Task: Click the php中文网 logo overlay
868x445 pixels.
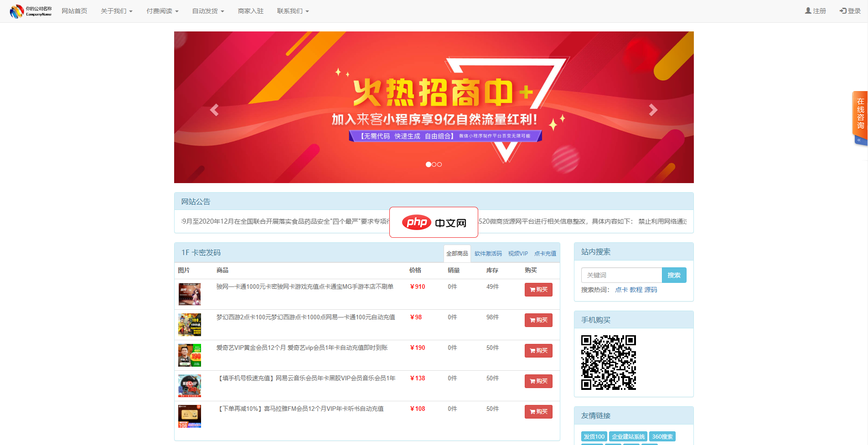Action: pyautogui.click(x=433, y=222)
